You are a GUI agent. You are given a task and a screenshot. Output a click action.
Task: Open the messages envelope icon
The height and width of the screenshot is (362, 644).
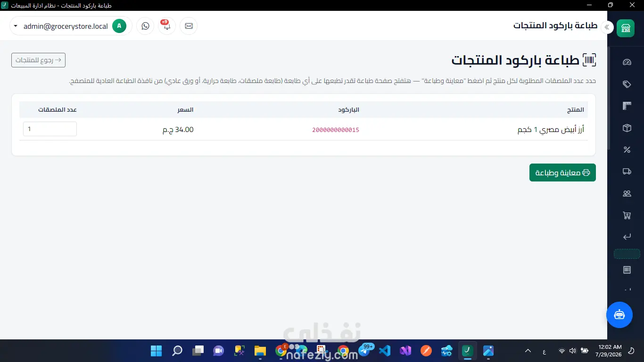click(x=189, y=26)
